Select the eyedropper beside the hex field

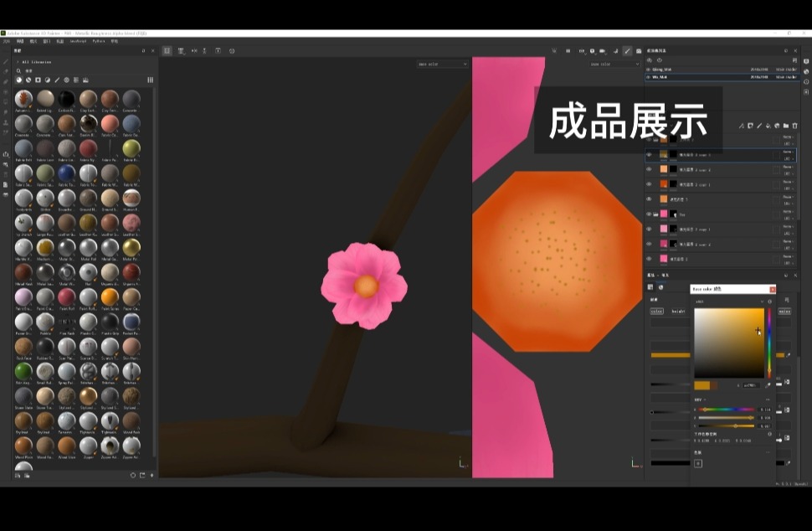tap(768, 385)
